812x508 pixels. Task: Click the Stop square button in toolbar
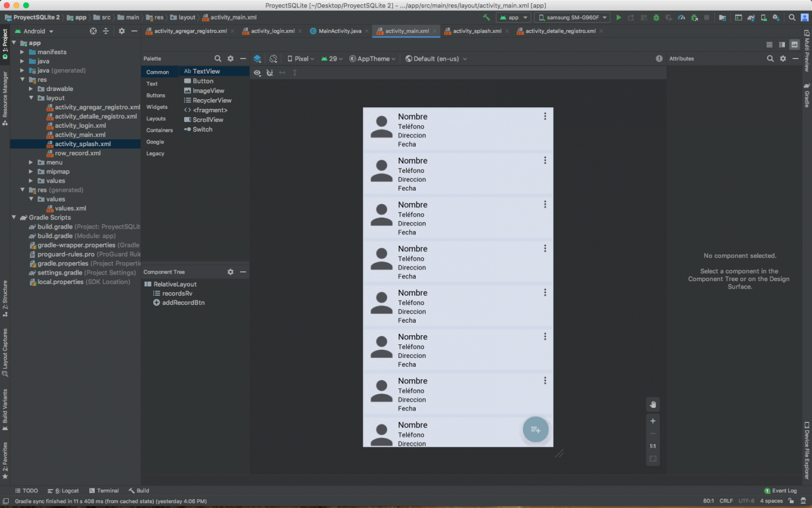pyautogui.click(x=706, y=17)
